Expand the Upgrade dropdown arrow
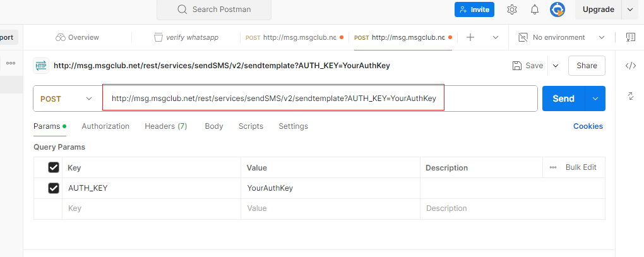644x257 pixels. click(630, 9)
